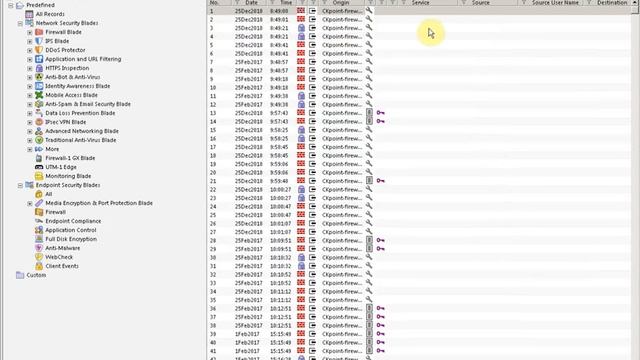
Task: Click the lock icon in row 22
Action: [301, 189]
